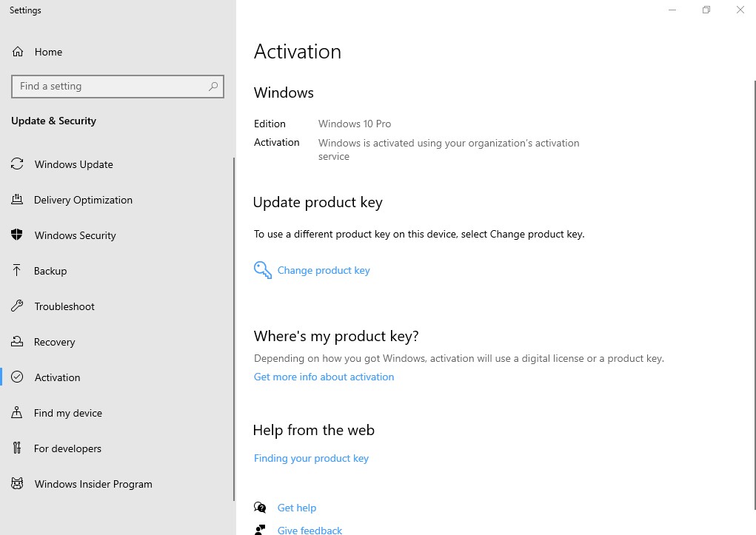Click the Troubleshoot wrench icon

coord(17,306)
